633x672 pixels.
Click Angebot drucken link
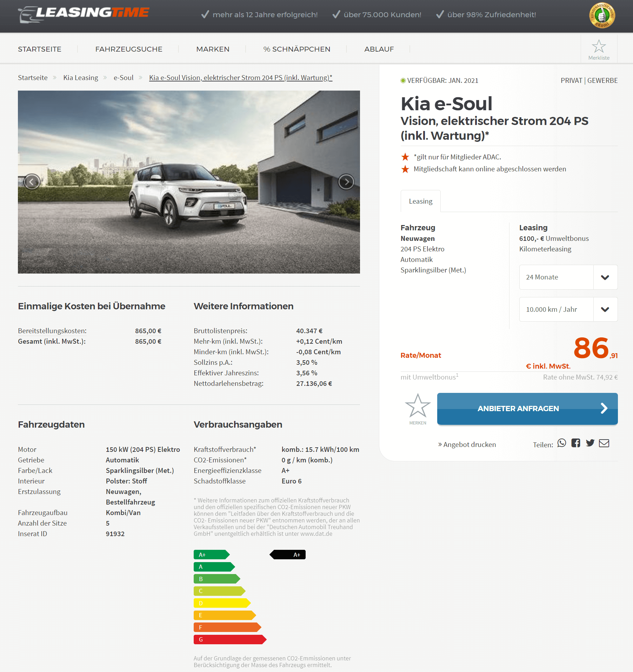pos(467,444)
